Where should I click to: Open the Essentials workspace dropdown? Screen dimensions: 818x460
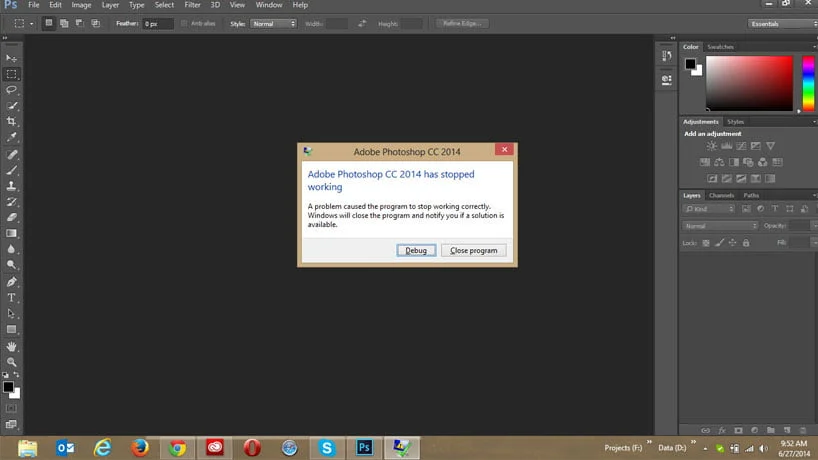click(x=783, y=23)
